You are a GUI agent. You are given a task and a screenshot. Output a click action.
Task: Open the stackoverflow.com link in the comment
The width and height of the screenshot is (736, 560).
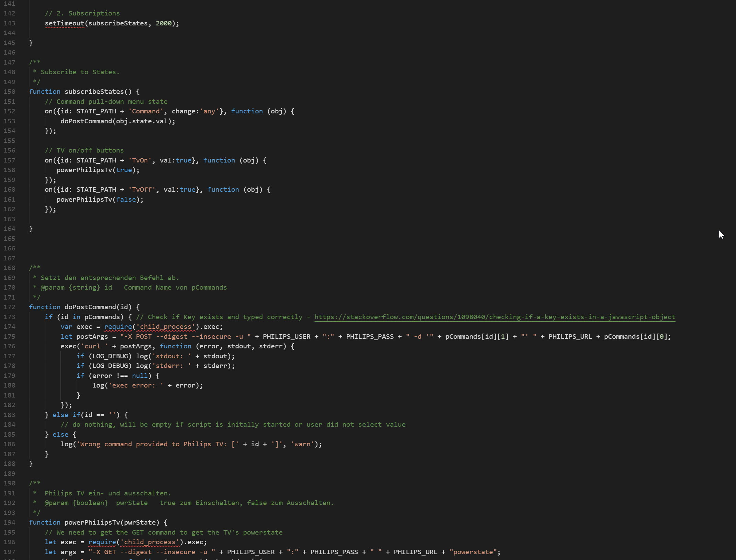pyautogui.click(x=494, y=317)
